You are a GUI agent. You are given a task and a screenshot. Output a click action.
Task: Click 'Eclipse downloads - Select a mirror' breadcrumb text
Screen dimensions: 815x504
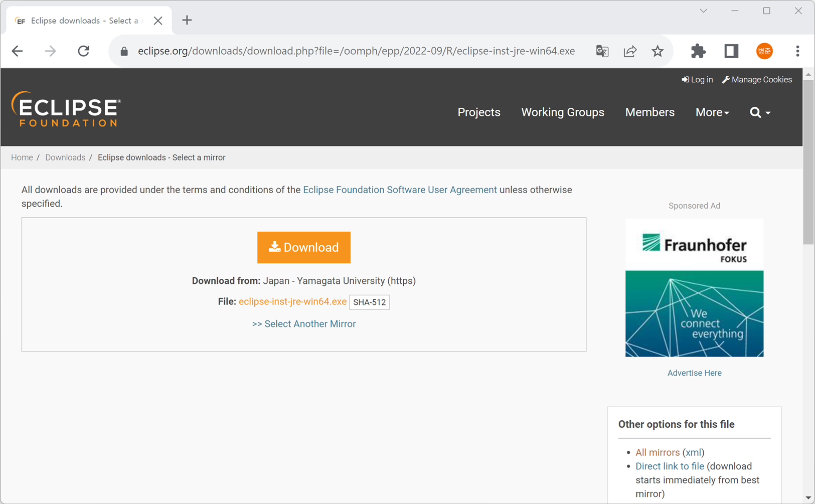point(161,157)
